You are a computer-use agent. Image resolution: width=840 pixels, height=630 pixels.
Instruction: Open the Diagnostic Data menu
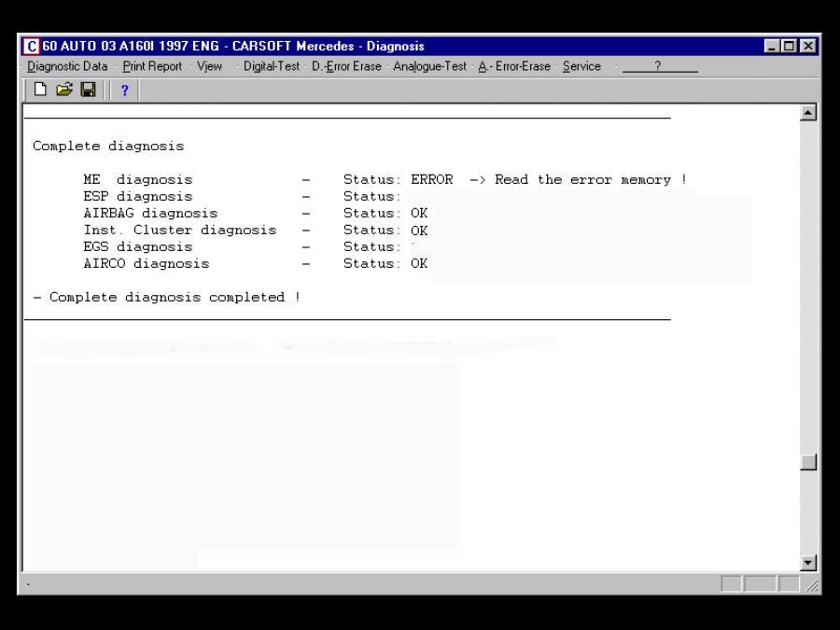coord(67,66)
